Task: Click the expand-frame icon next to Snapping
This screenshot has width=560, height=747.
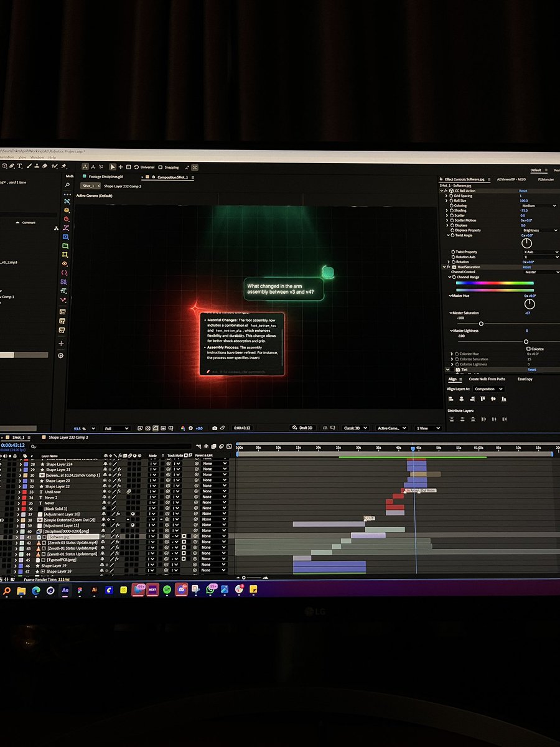Action: (195, 167)
